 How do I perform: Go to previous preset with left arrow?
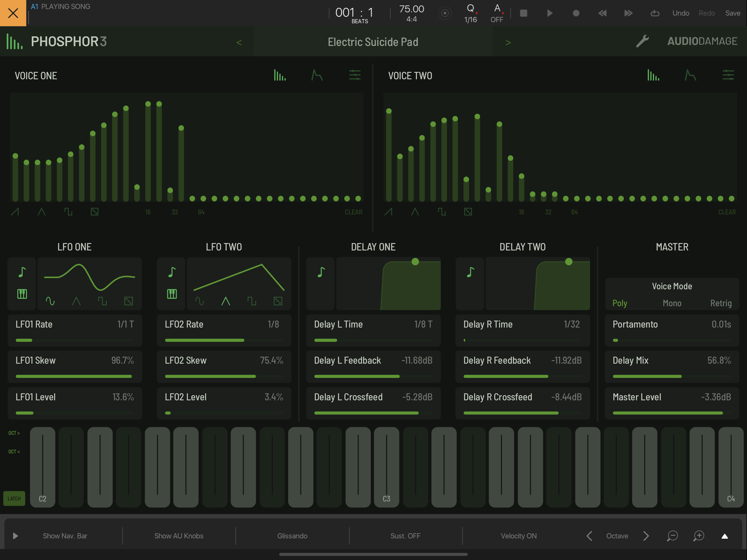pyautogui.click(x=239, y=43)
